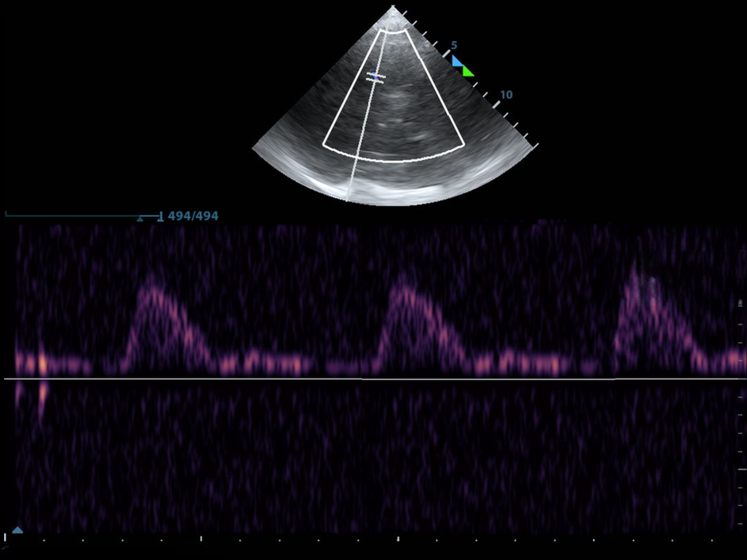Screen dimensions: 747x560
Task: Click the Doppler cursor line inside the sector
Action: (x=367, y=115)
